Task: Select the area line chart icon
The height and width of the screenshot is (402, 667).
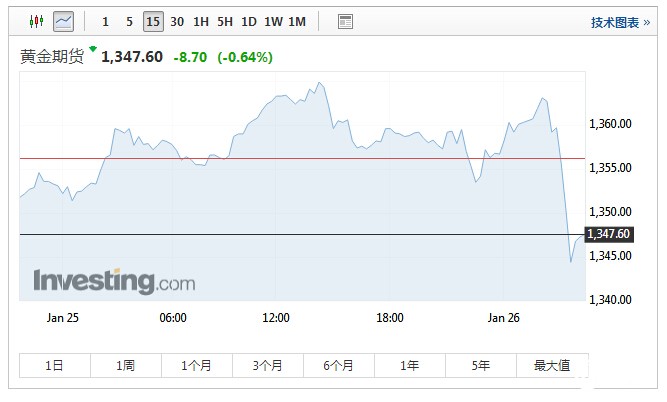Action: click(x=63, y=21)
